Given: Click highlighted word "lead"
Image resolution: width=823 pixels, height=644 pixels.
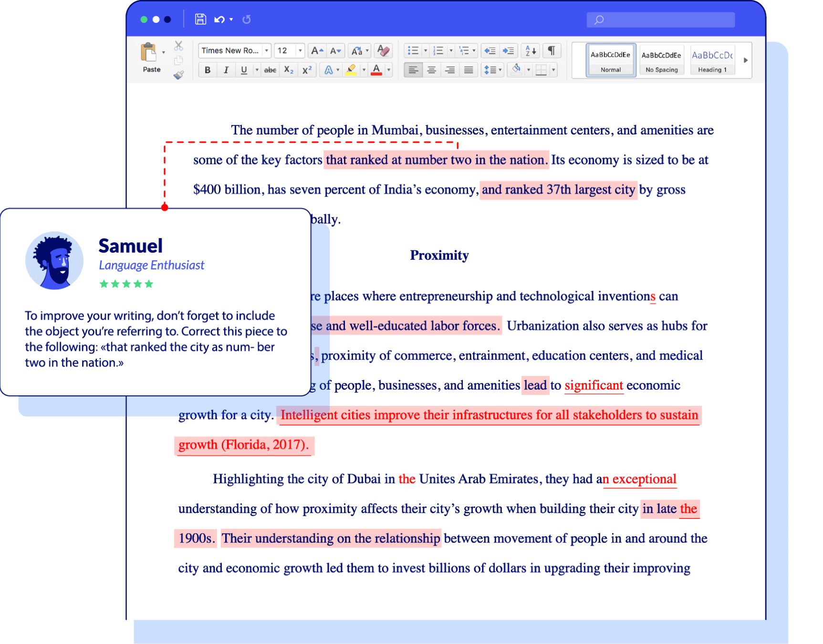Looking at the screenshot, I should tap(535, 385).
